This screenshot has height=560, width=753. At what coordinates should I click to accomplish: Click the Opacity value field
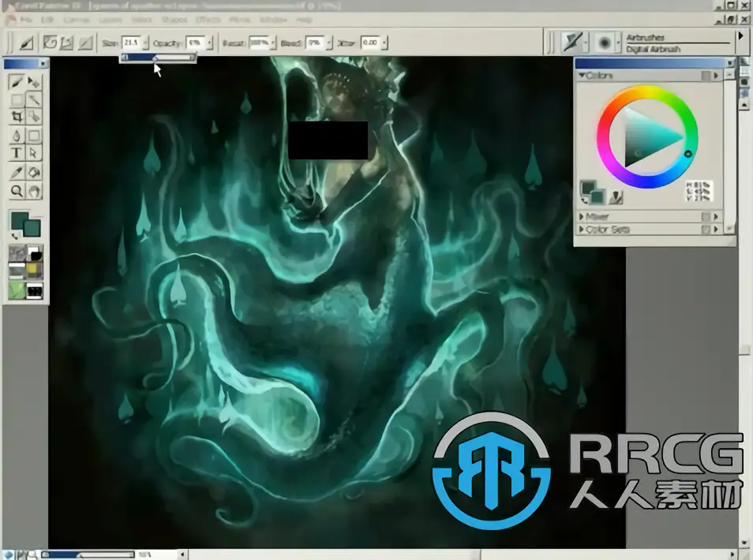coord(194,43)
